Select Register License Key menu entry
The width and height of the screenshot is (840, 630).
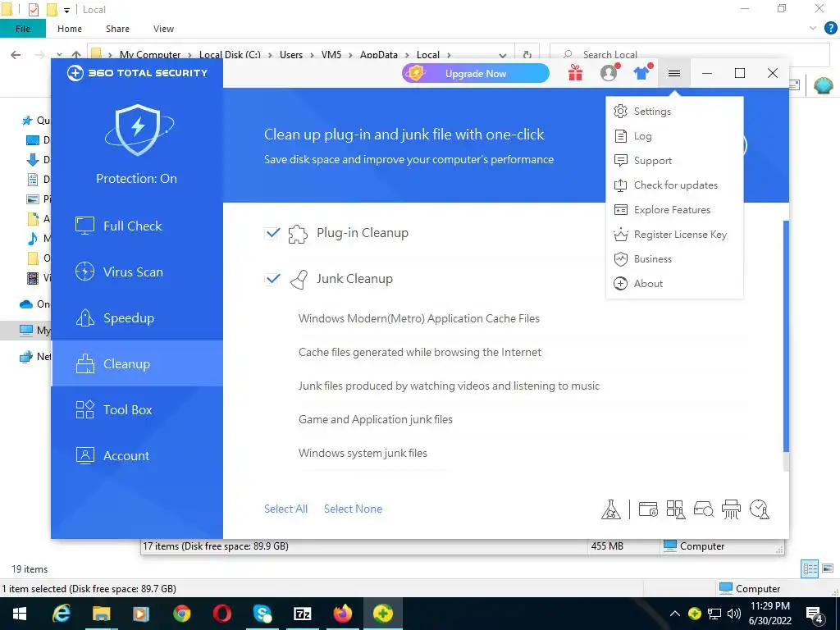coord(674,235)
